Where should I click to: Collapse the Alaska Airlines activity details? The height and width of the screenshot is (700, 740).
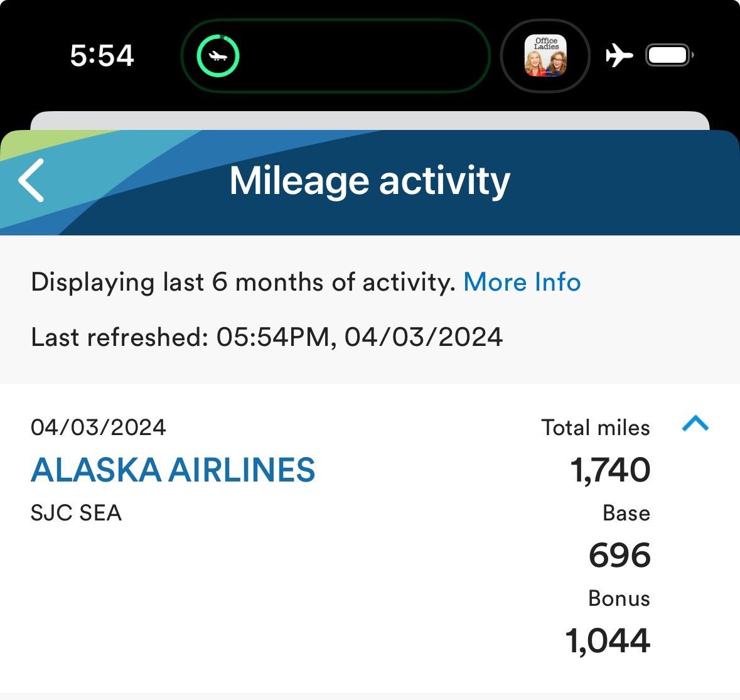point(695,424)
